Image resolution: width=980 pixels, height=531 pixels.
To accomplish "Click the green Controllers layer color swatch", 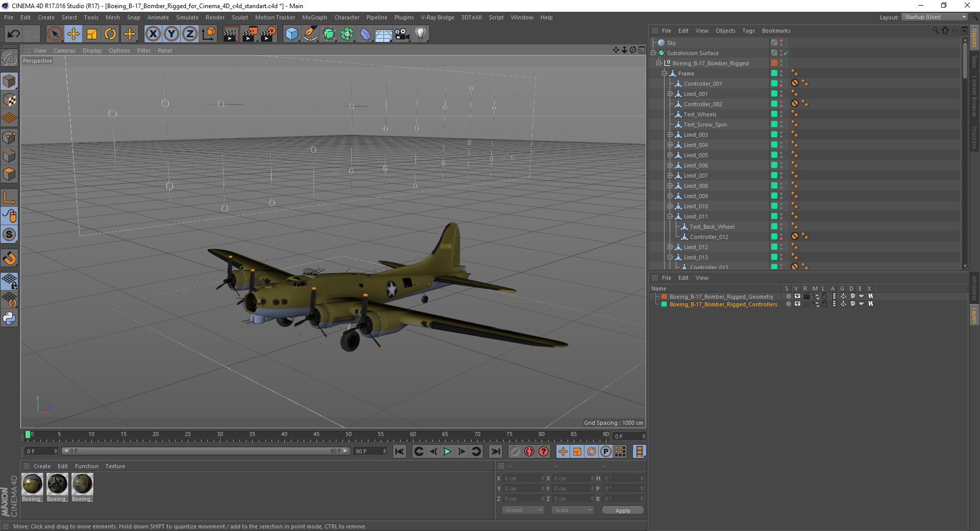I will [664, 304].
